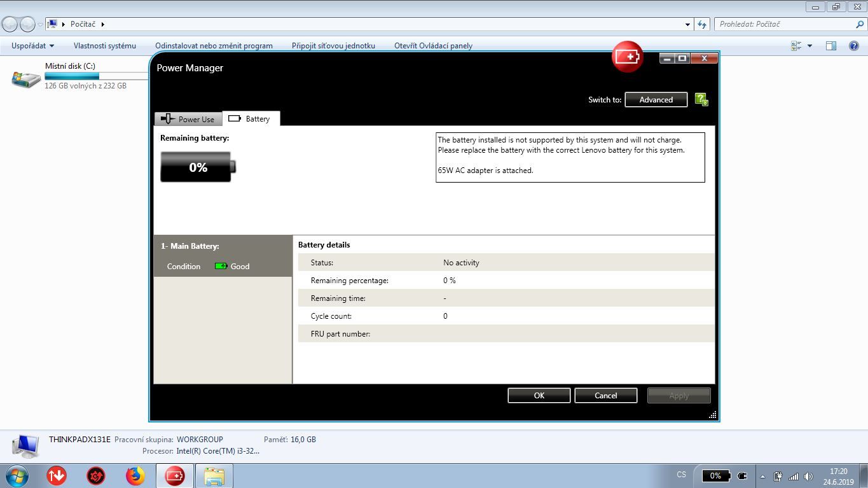Click the WORKGROUP value text
This screenshot has width=868, height=488.
[200, 439]
